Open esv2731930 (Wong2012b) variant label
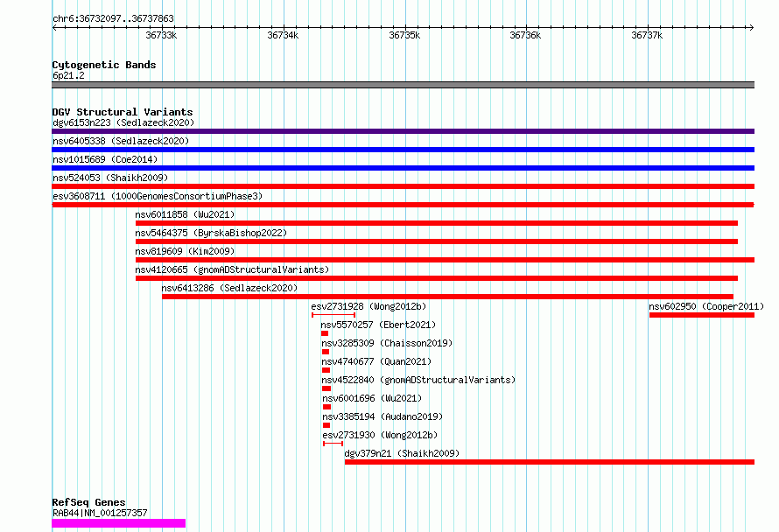 pyautogui.click(x=380, y=435)
